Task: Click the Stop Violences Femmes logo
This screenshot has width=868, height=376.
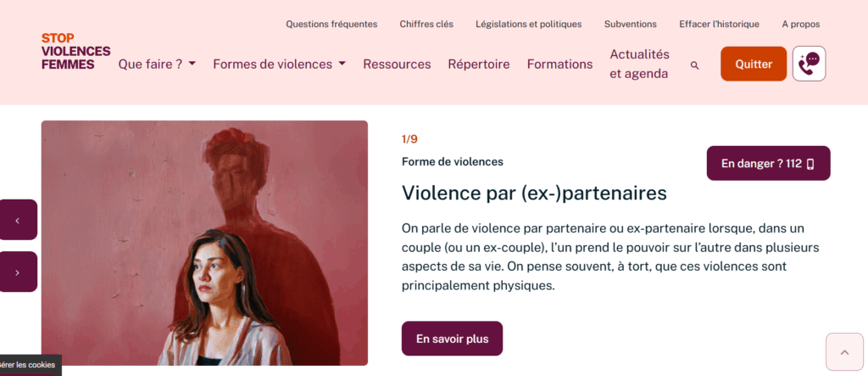Action: (75, 52)
